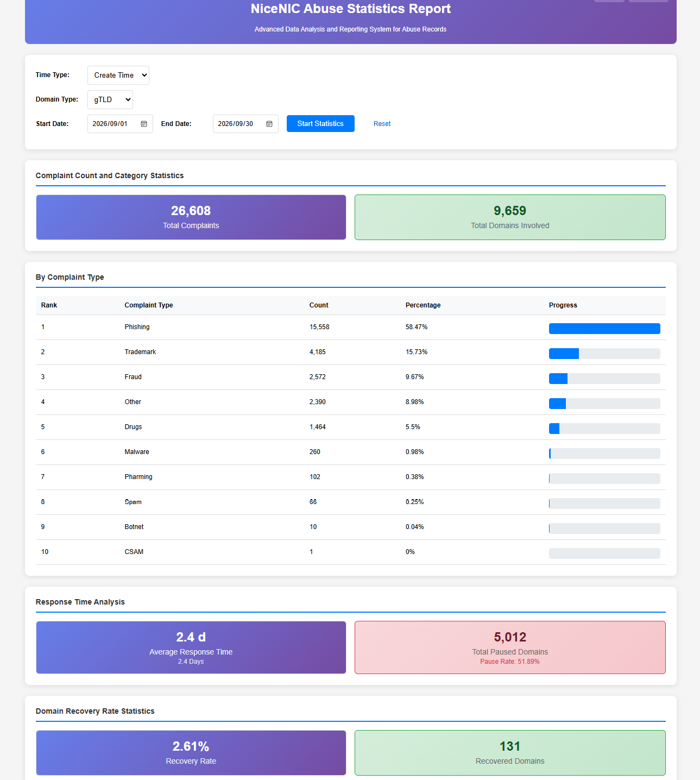Click the percentage value 5.5%
The height and width of the screenshot is (780, 700).
click(413, 427)
